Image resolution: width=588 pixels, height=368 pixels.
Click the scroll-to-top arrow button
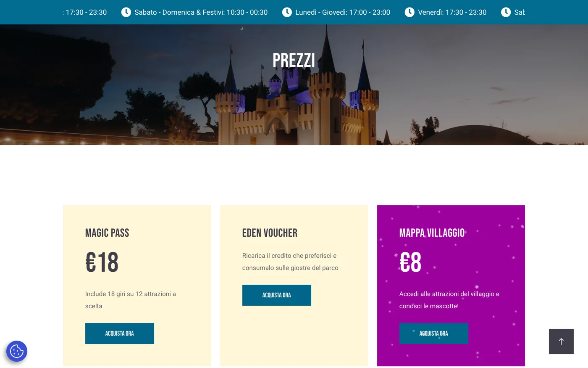coord(561,342)
